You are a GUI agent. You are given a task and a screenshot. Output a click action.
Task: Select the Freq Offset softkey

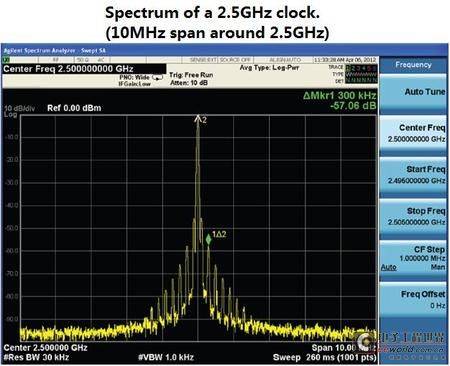413,300
